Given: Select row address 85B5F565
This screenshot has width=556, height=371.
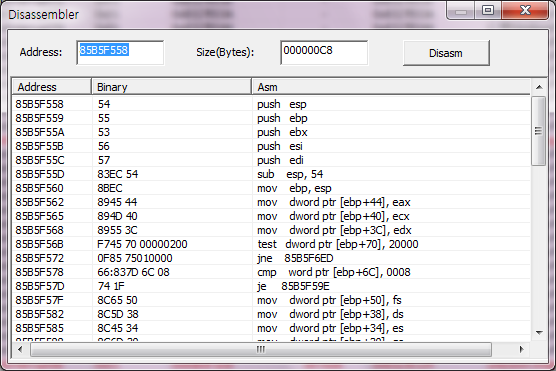Looking at the screenshot, I should point(39,216).
